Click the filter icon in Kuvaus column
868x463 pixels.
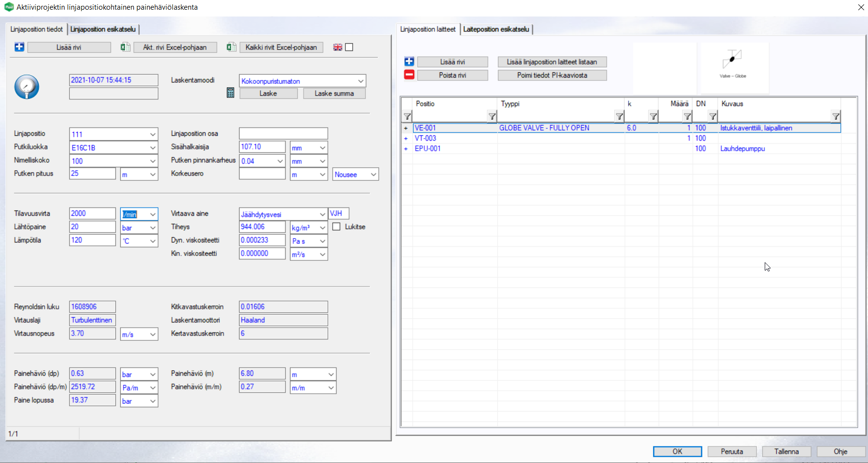836,116
